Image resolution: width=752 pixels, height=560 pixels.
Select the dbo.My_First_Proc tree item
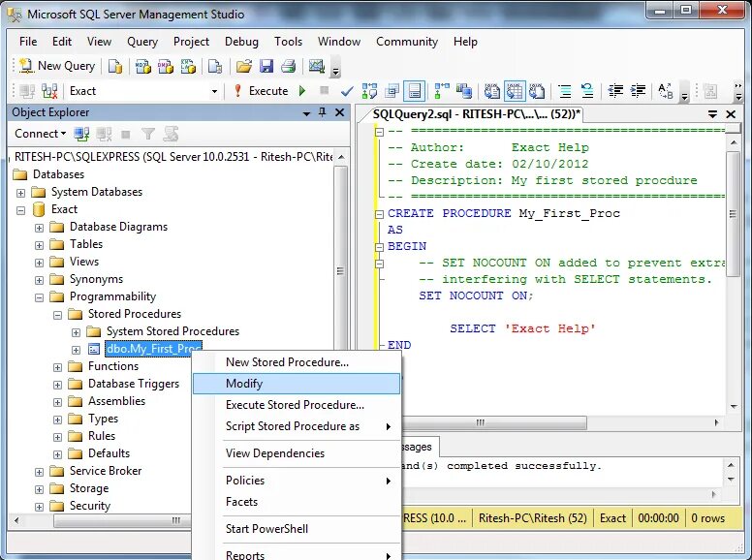coord(153,349)
